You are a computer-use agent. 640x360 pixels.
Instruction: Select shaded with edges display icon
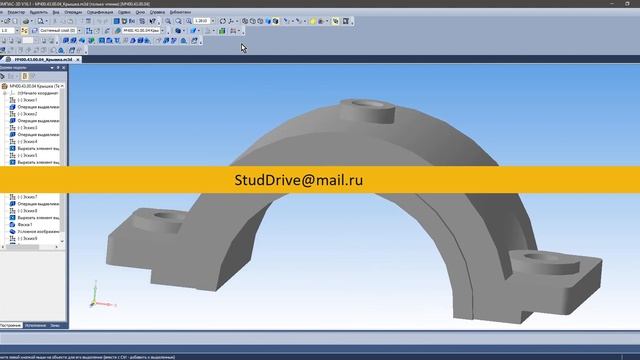click(x=276, y=21)
